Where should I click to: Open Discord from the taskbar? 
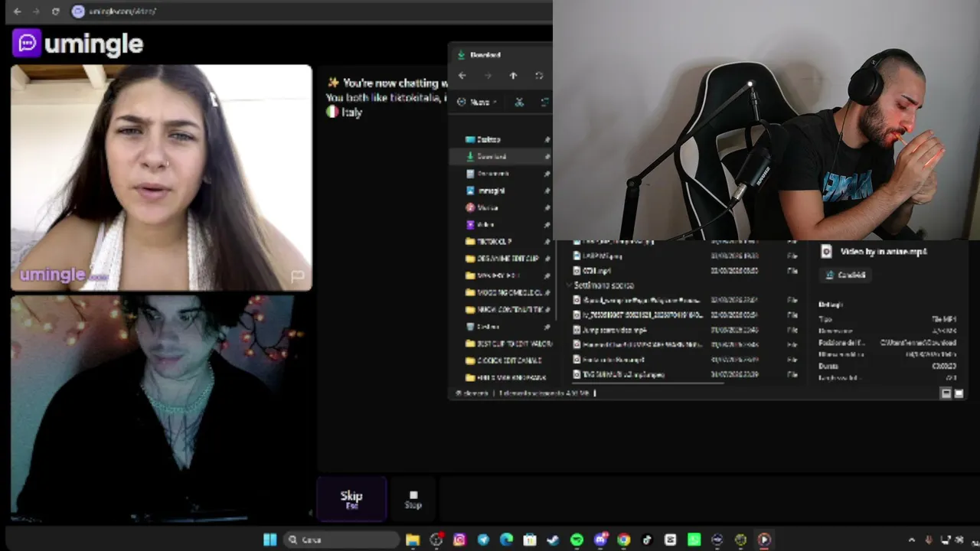[x=600, y=540]
